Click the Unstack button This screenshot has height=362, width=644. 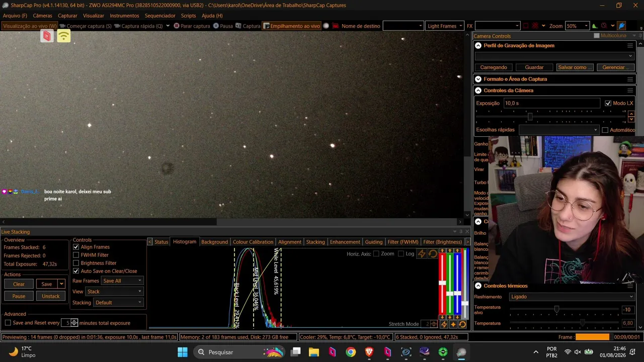click(x=51, y=296)
